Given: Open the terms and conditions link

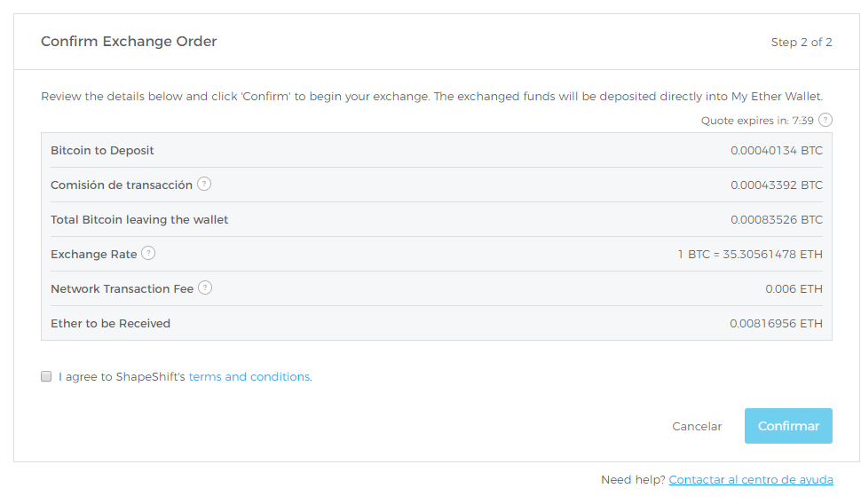Looking at the screenshot, I should [249, 376].
